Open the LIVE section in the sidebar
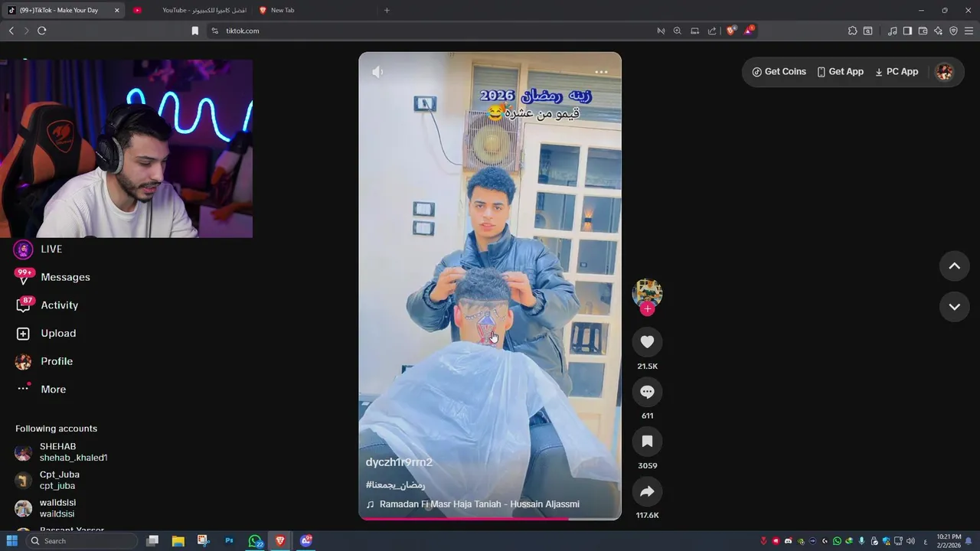The image size is (980, 551). (x=38, y=249)
